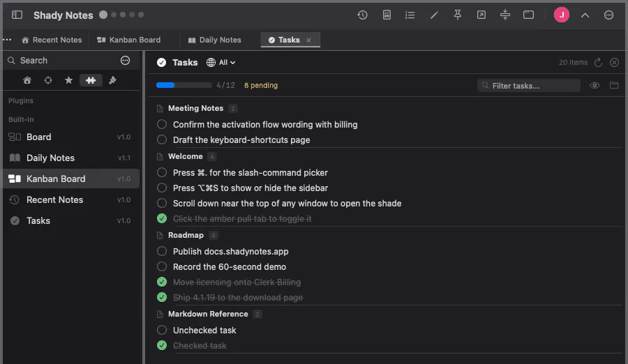Collapse the Markdown Reference task group
628x364 pixels.
(208, 314)
